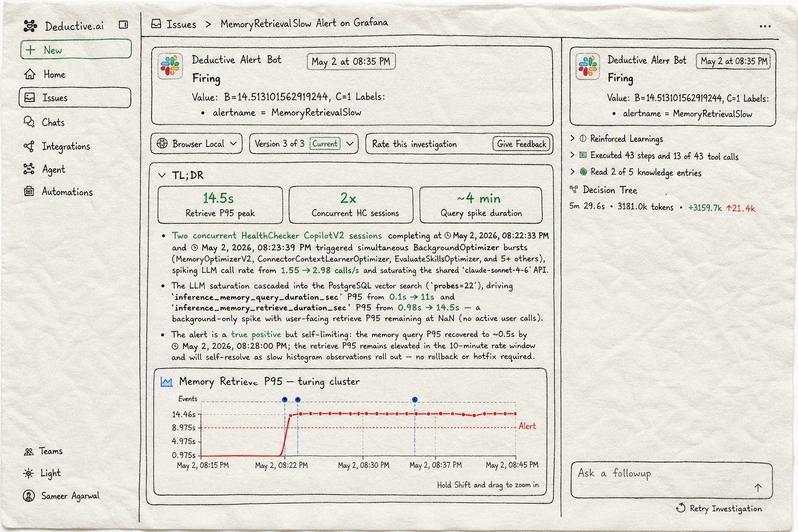Click the Sameer Agarwal avatar icon
Image resolution: width=798 pixels, height=532 pixels.
[29, 496]
